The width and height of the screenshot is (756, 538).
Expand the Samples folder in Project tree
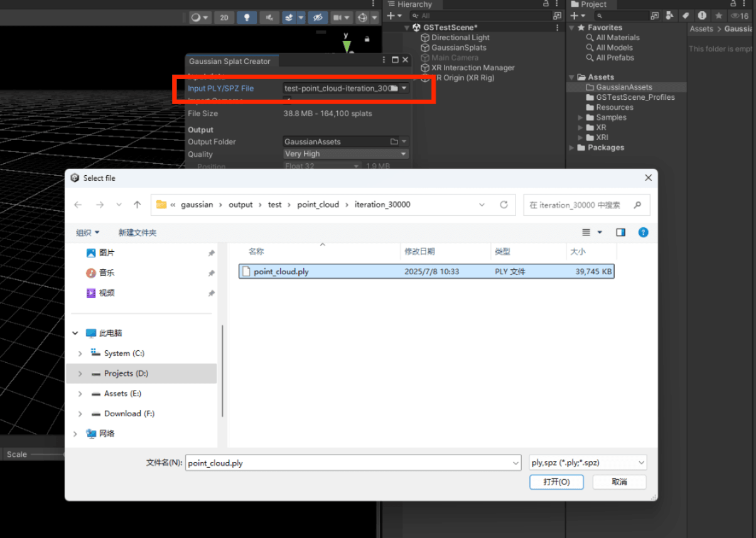580,117
